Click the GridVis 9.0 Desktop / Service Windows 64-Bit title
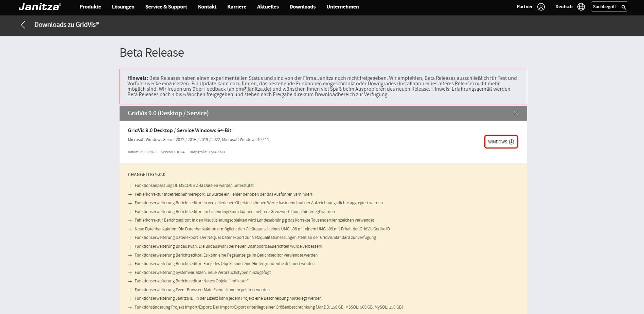Viewport: 644px width, 314px height. [x=179, y=130]
